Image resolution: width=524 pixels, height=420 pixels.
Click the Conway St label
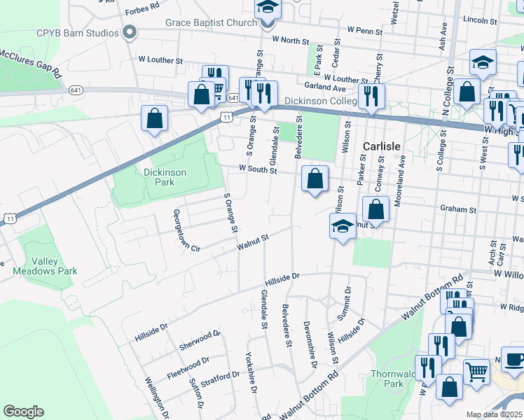click(379, 174)
